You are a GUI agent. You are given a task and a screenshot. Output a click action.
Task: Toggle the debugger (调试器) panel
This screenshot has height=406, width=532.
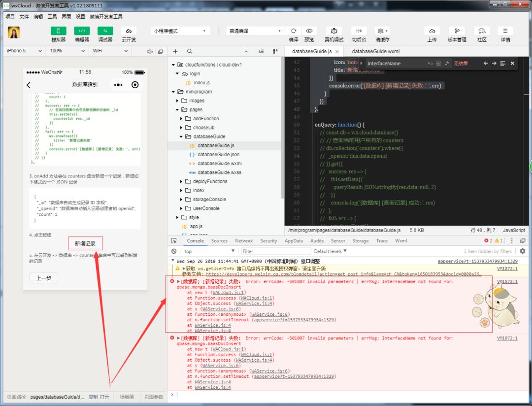[105, 31]
